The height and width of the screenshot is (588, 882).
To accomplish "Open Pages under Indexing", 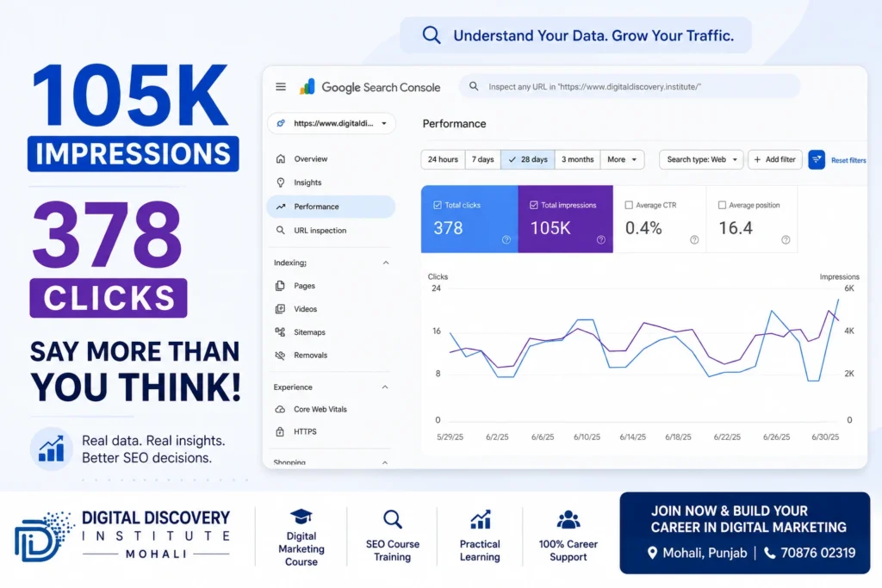I will [x=331, y=286].
